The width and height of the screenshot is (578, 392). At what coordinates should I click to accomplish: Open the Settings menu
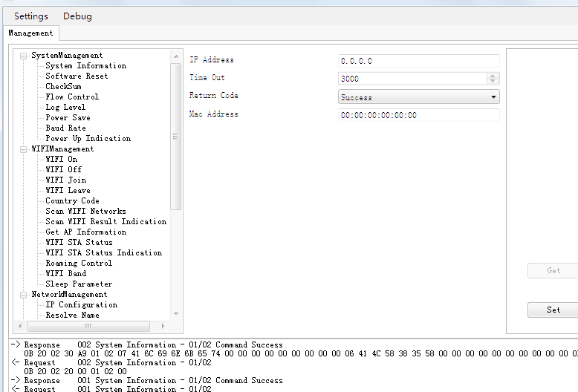[x=31, y=16]
